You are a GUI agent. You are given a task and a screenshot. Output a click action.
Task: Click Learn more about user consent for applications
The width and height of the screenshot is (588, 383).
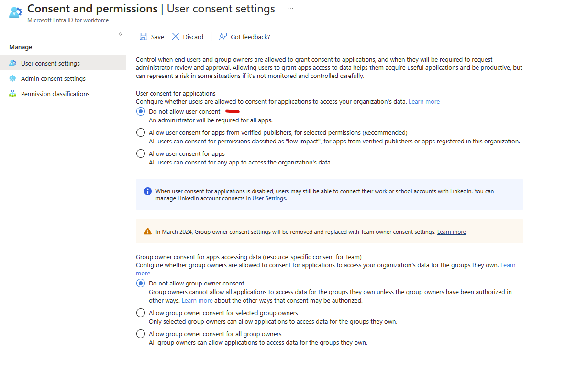[x=424, y=101]
